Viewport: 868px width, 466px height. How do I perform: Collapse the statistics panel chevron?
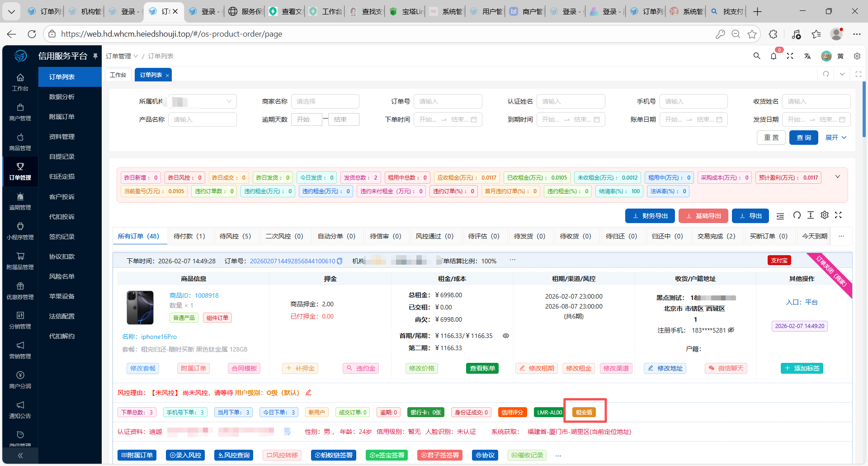point(838,177)
